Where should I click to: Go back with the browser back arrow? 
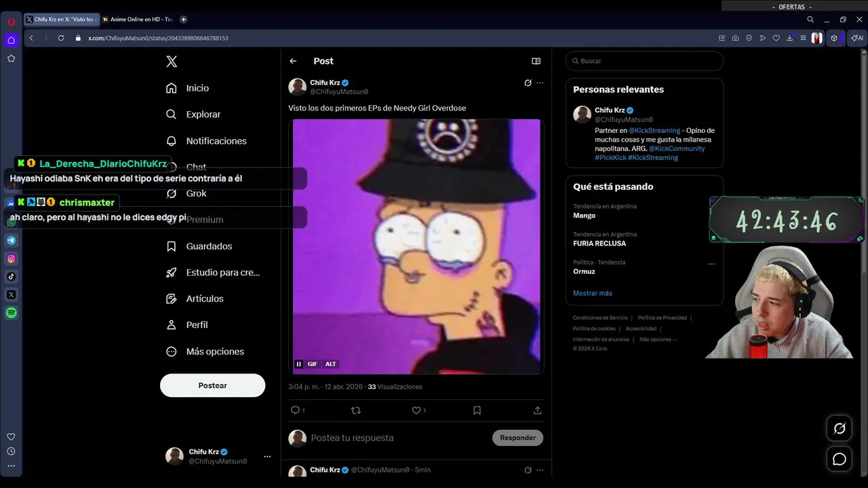click(x=31, y=38)
